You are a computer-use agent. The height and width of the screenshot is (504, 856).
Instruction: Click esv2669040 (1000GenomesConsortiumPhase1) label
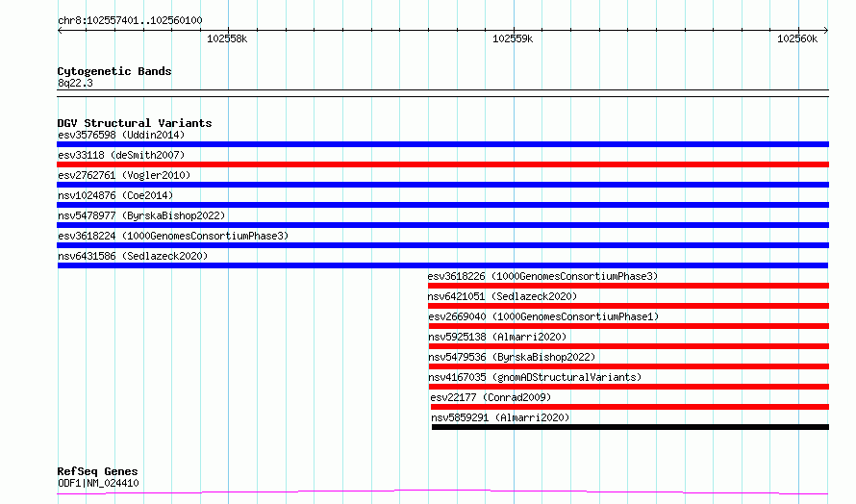pos(543,316)
